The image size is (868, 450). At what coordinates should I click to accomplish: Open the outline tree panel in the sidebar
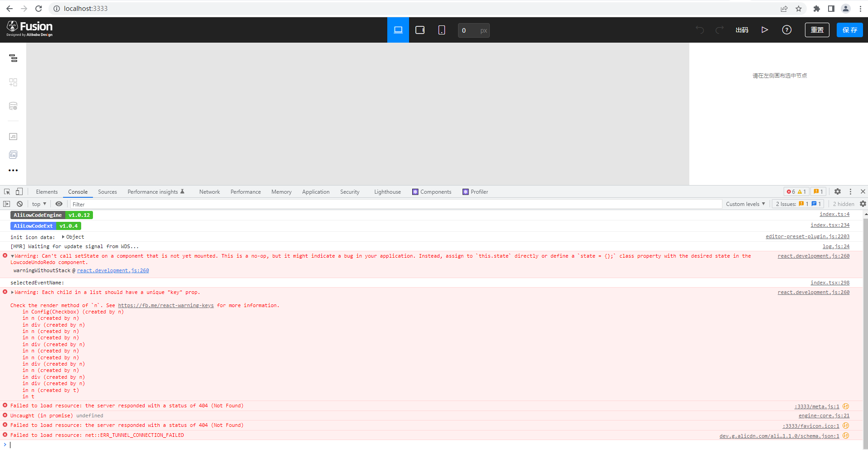tap(13, 58)
